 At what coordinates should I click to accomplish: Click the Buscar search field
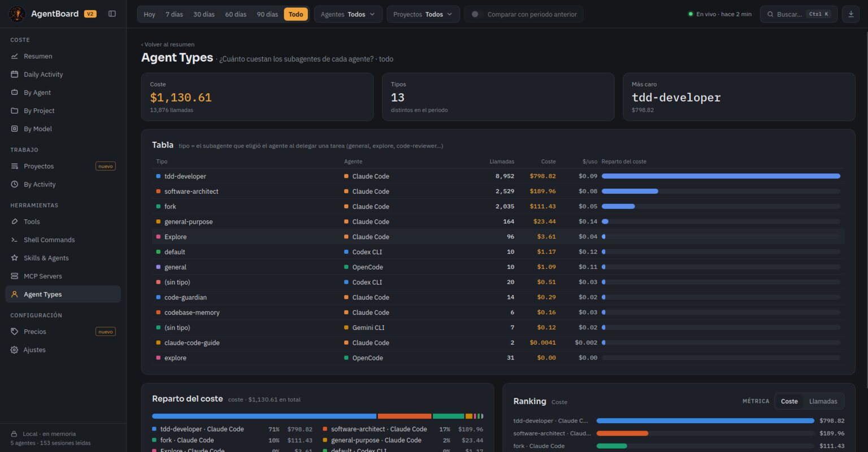coord(798,14)
